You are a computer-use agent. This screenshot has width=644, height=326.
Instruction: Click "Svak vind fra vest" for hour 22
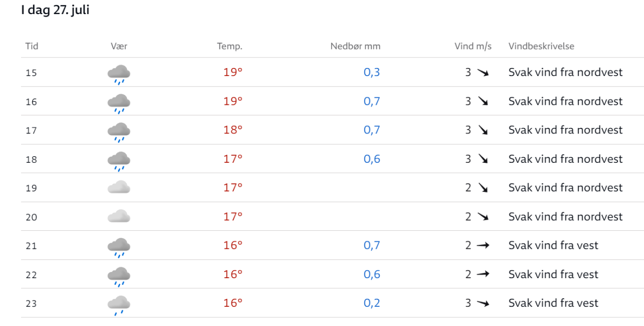(553, 275)
